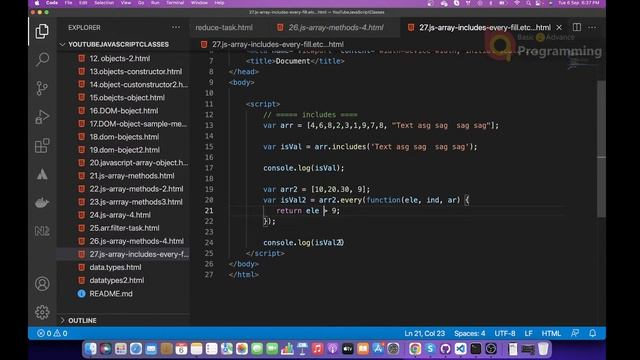The width and height of the screenshot is (640, 360).
Task: Change encoding via UTF-8 status item
Action: [x=505, y=333]
